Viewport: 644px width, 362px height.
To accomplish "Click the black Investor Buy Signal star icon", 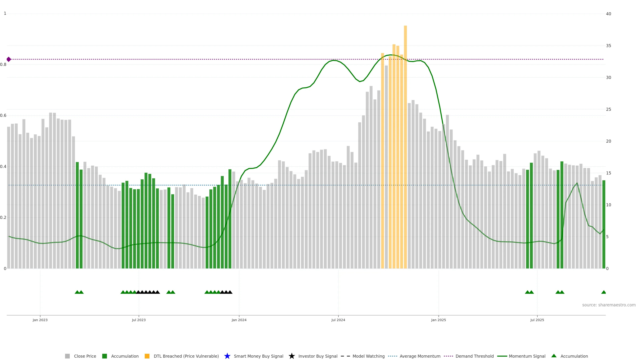I will [x=291, y=356].
